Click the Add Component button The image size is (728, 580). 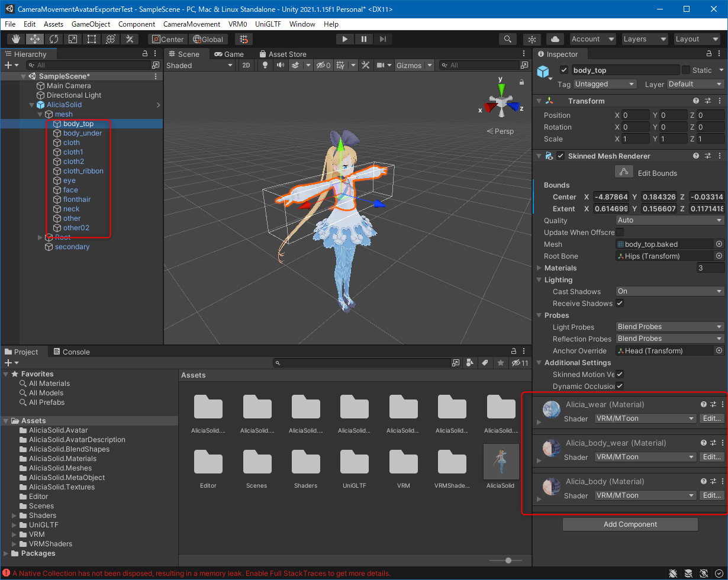click(x=629, y=524)
